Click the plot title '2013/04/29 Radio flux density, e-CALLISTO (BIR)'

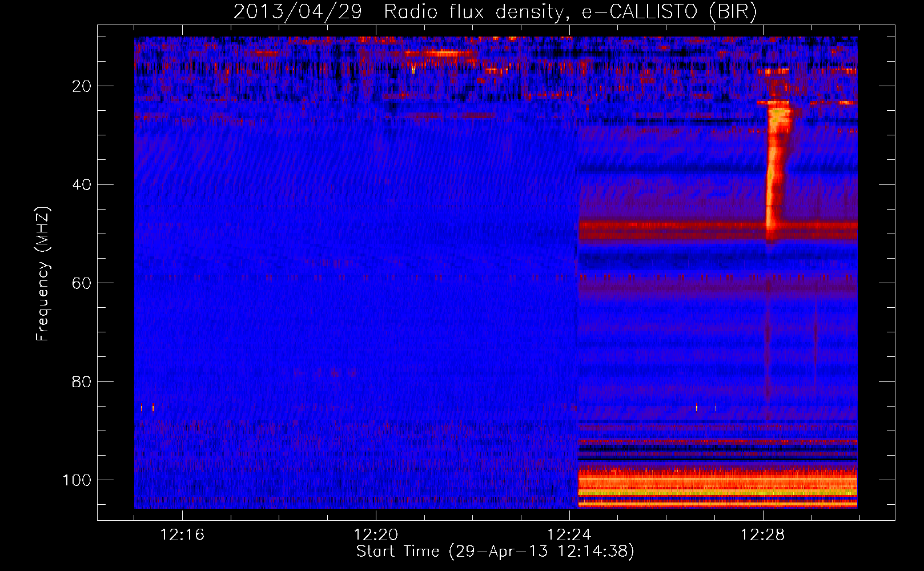(x=495, y=12)
